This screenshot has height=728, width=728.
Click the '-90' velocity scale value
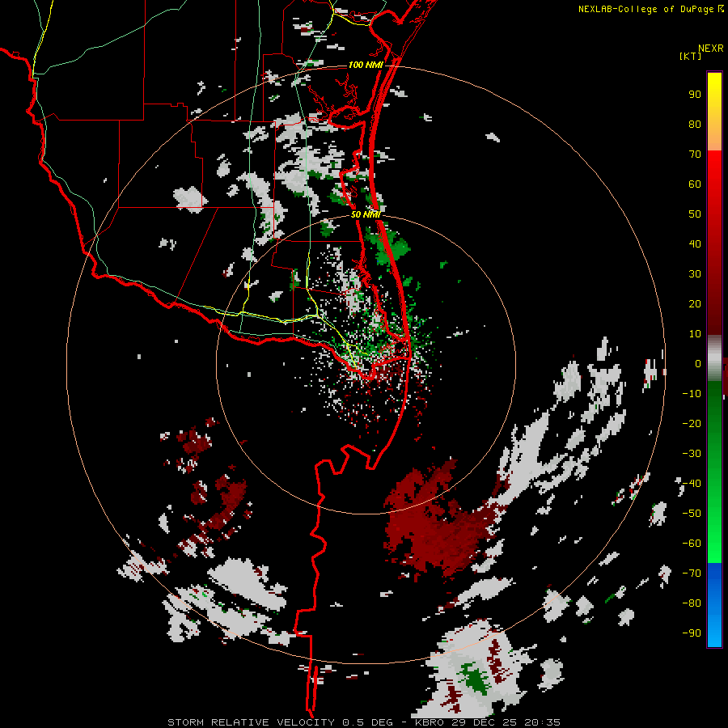(x=692, y=633)
